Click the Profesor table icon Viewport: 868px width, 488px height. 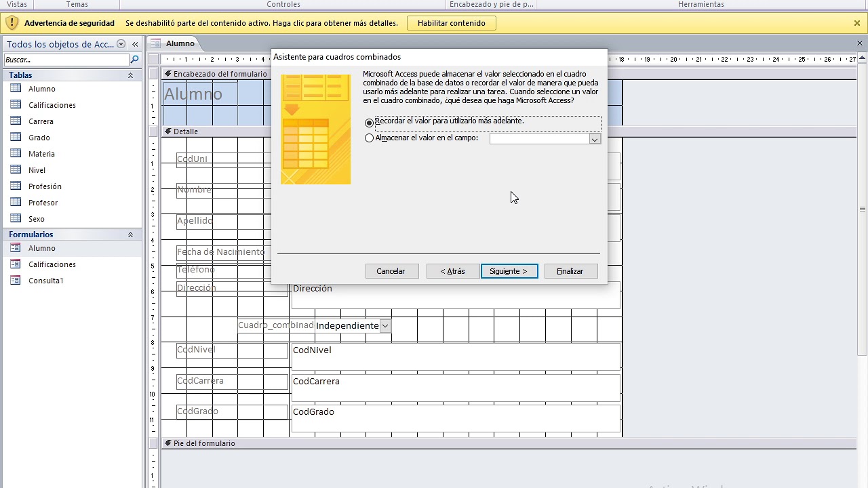pos(16,203)
